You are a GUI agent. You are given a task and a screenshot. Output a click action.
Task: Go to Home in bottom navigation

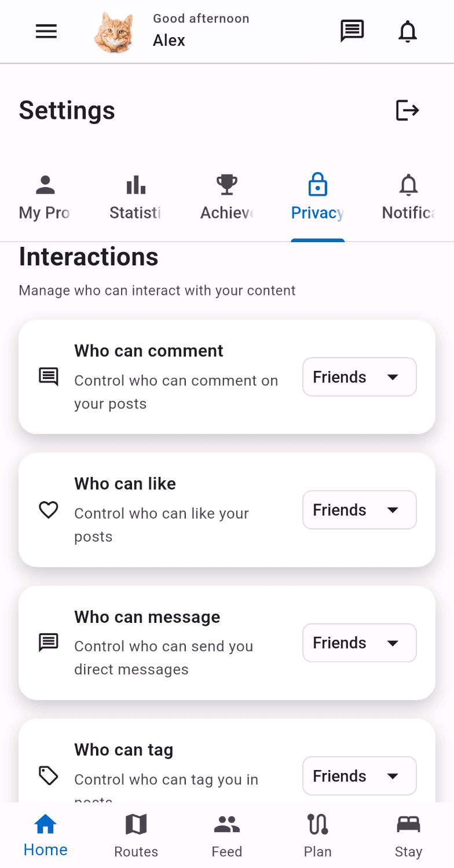coord(46,835)
